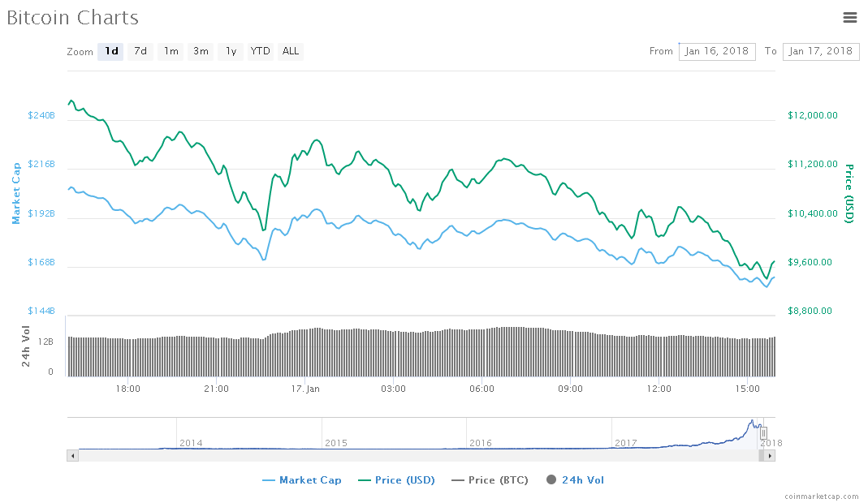Click the 2015 label in the navigator
The image size is (868, 503).
pyautogui.click(x=336, y=443)
